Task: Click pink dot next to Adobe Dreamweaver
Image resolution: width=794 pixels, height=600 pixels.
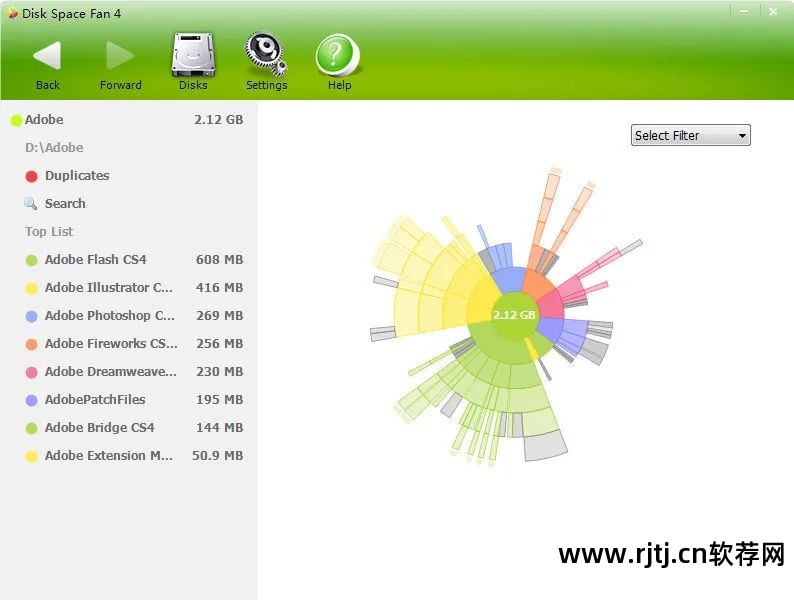Action: pyautogui.click(x=31, y=372)
